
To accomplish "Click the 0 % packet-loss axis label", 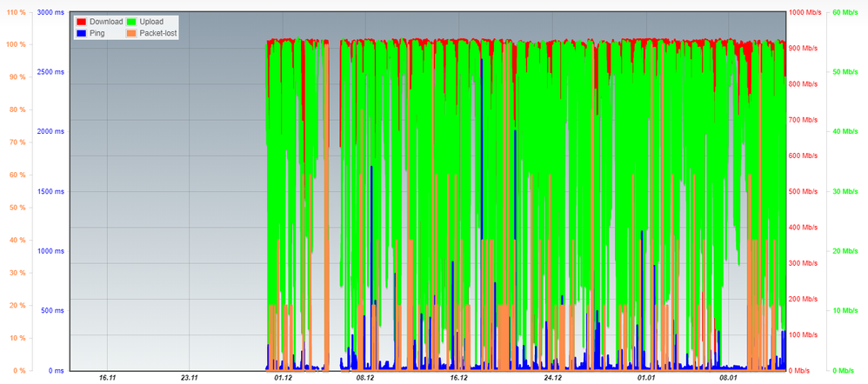I will [20, 371].
